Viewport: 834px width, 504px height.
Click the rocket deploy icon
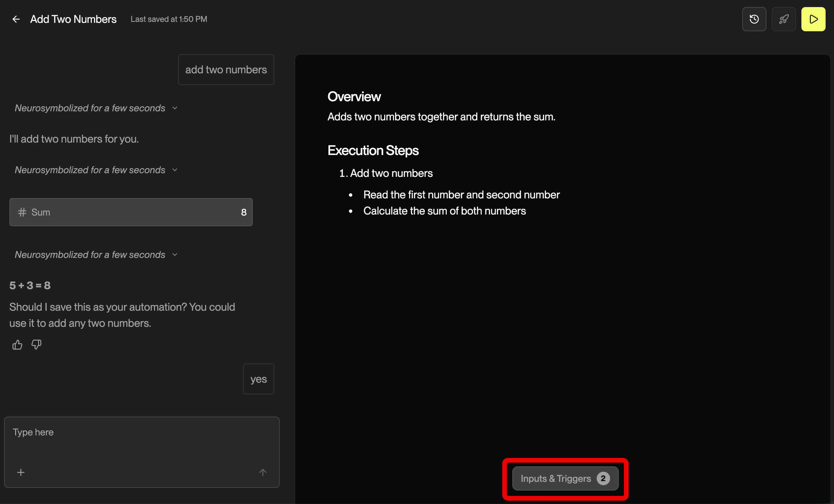[x=783, y=19]
